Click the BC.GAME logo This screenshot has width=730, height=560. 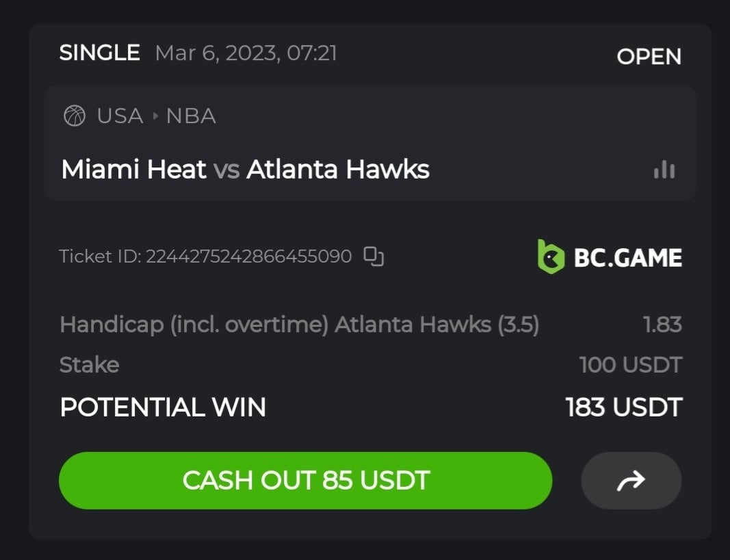[610, 257]
